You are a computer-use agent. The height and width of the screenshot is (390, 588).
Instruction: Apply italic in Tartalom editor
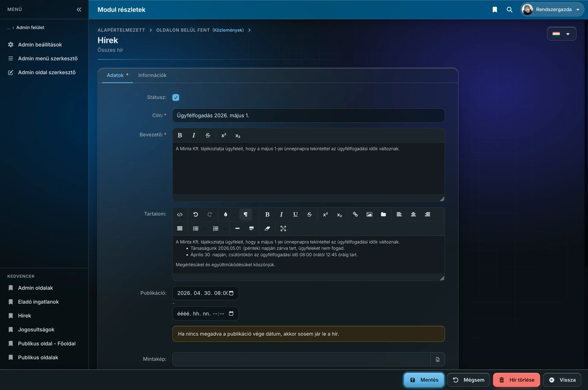(x=281, y=215)
